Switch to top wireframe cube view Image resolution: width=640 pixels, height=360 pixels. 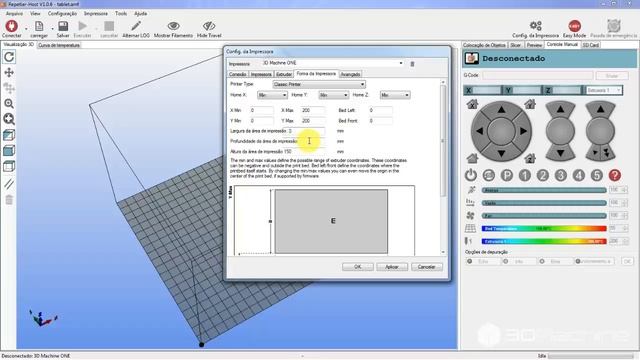(x=9, y=166)
